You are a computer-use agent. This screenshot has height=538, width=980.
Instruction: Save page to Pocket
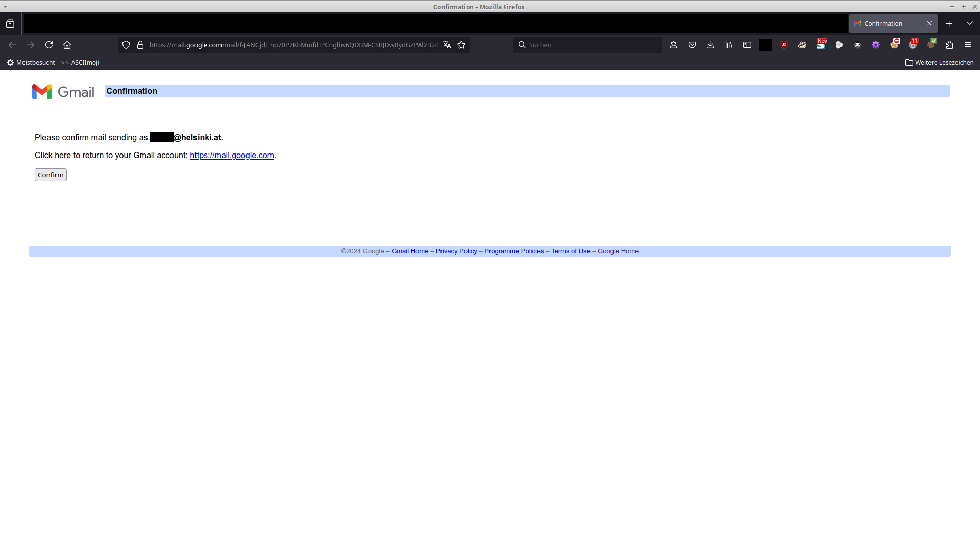[x=692, y=45]
